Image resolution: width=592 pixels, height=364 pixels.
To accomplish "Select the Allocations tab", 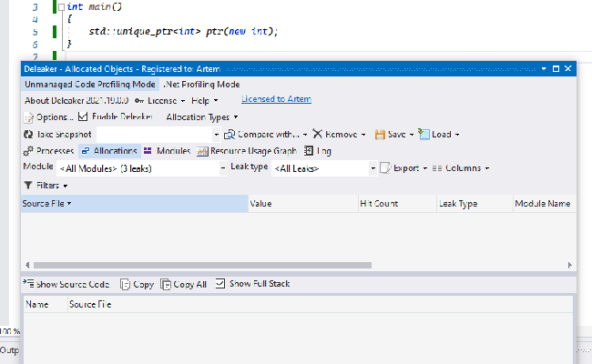I will pyautogui.click(x=109, y=151).
